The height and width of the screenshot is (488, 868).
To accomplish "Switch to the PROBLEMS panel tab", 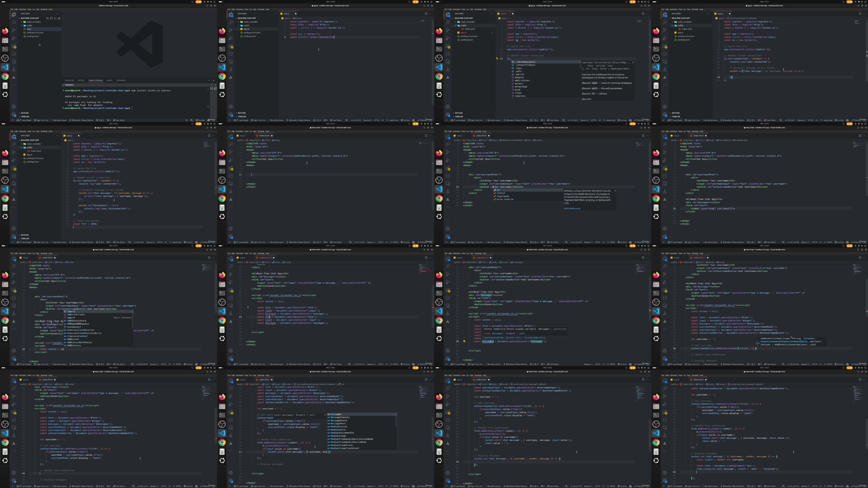I will (69, 81).
